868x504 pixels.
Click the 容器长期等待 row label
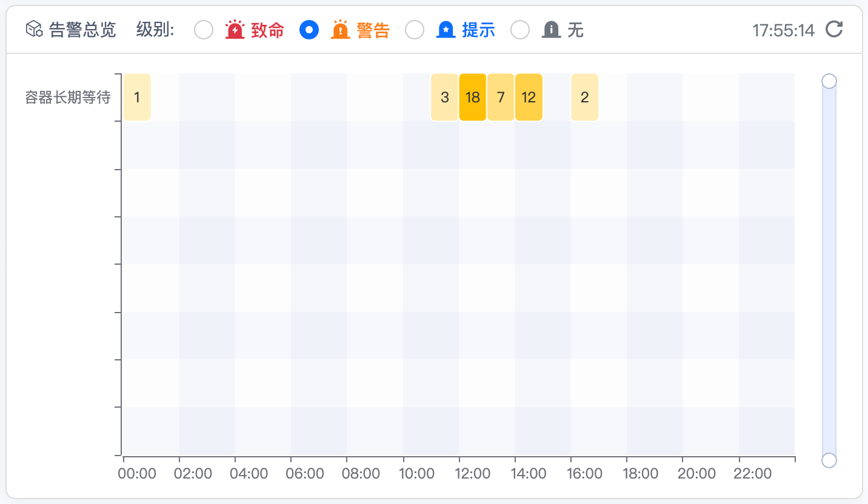coord(68,98)
